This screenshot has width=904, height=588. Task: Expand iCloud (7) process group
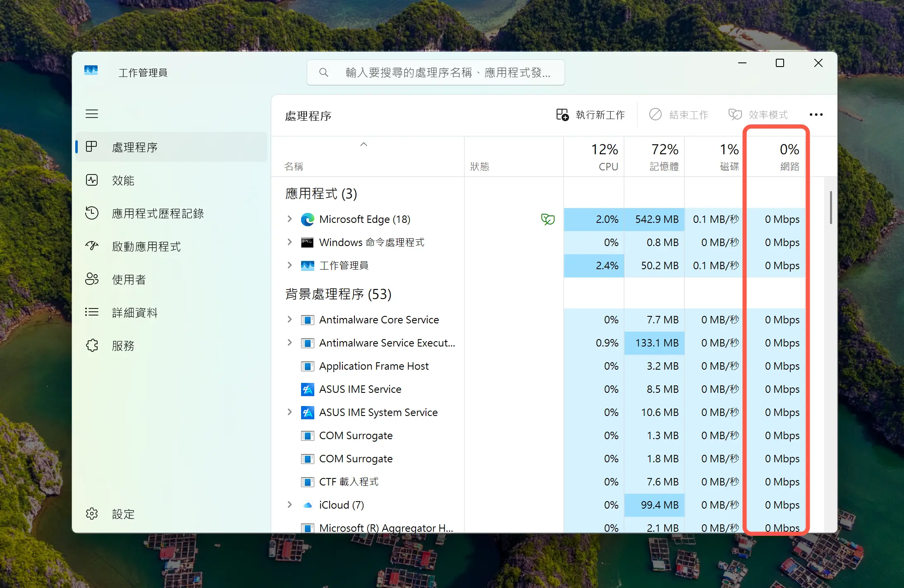[289, 504]
